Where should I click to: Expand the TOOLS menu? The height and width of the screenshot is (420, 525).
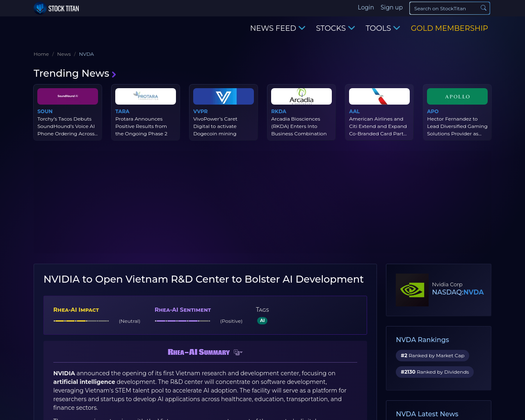[x=383, y=28]
